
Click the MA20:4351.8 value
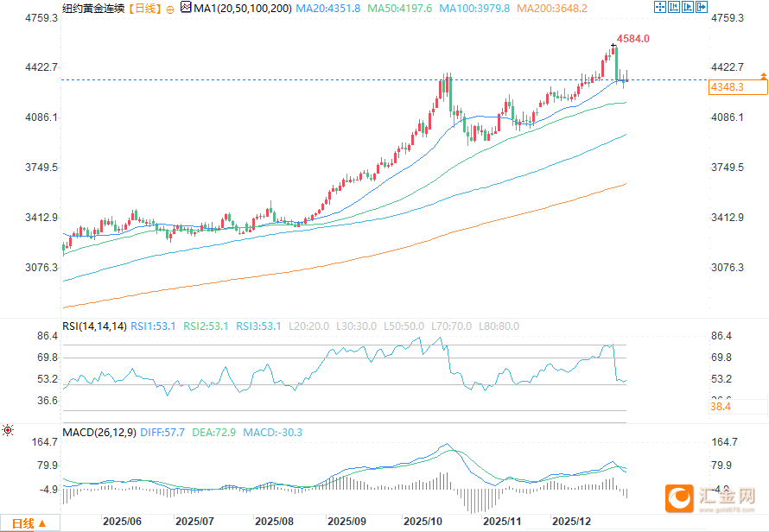[327, 9]
